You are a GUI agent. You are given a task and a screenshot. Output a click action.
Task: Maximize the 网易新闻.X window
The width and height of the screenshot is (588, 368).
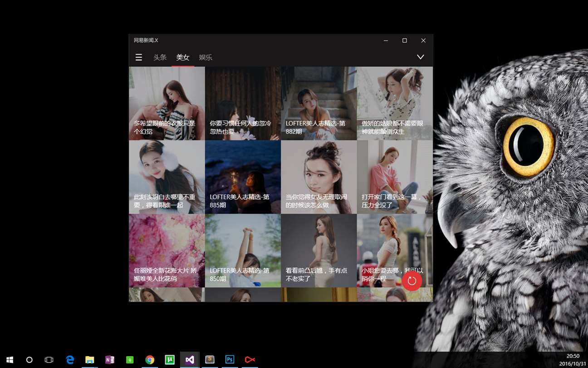[405, 40]
